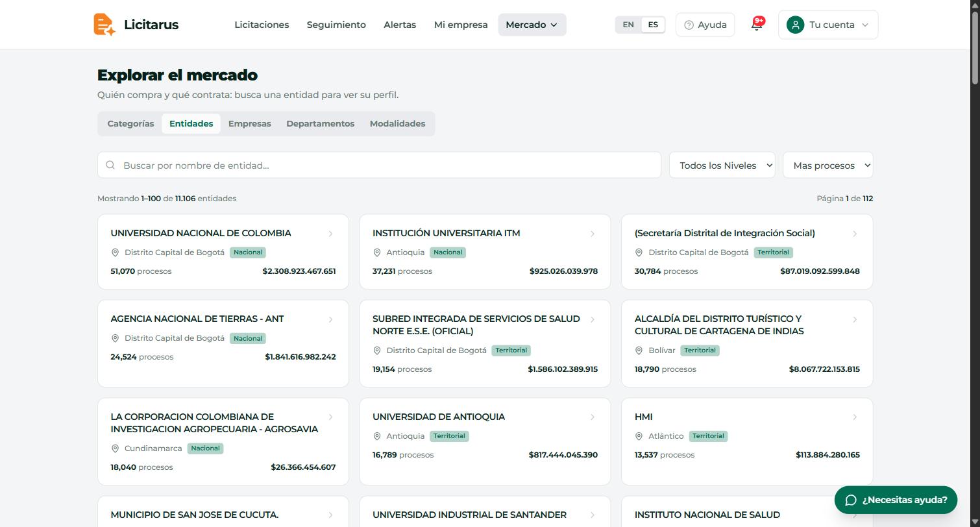Viewport: 980px width, 527px height.
Task: Open the Mercado dropdown menu
Action: [x=532, y=25]
